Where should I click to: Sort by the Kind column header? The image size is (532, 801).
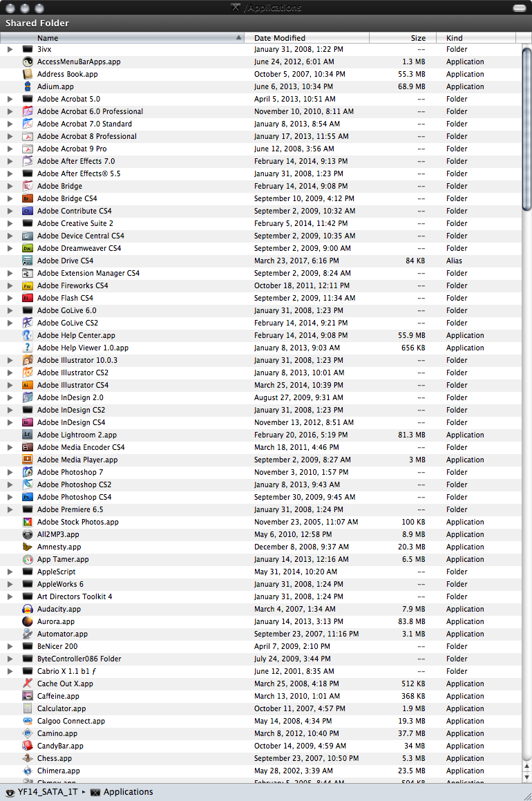pyautogui.click(x=476, y=38)
